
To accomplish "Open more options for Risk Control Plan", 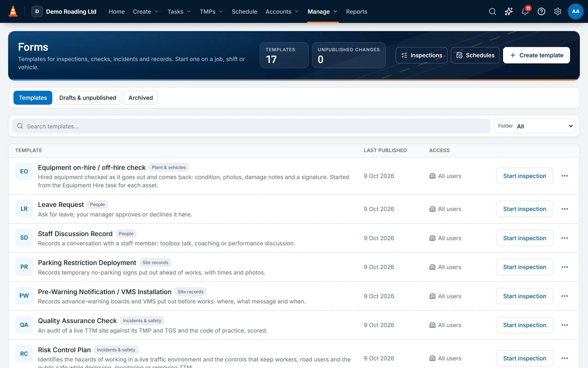I will coord(565,358).
